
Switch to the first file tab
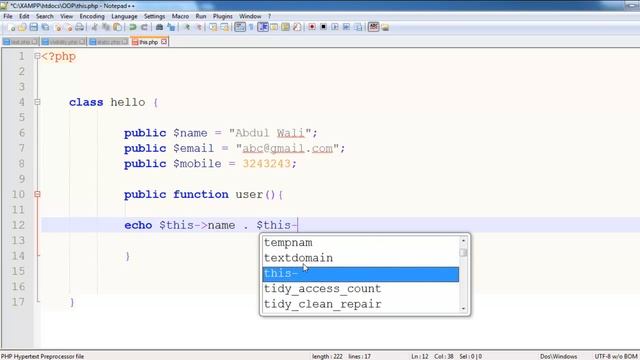pos(20,42)
